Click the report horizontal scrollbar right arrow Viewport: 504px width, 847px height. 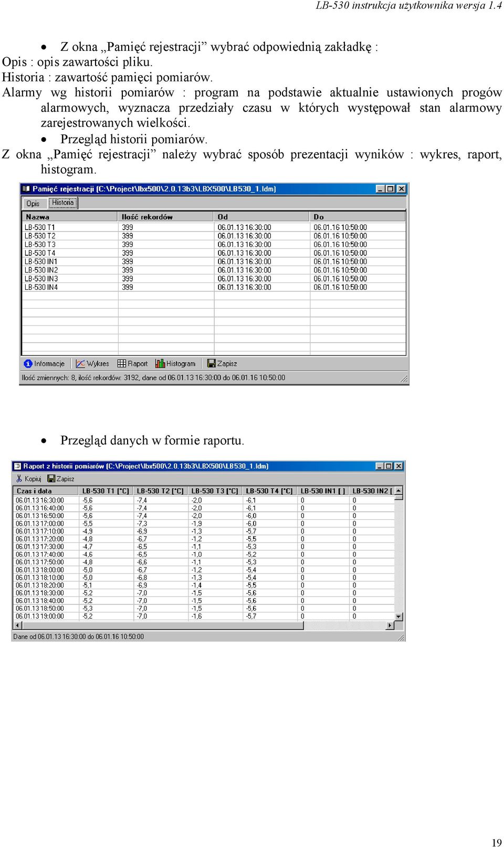390,625
